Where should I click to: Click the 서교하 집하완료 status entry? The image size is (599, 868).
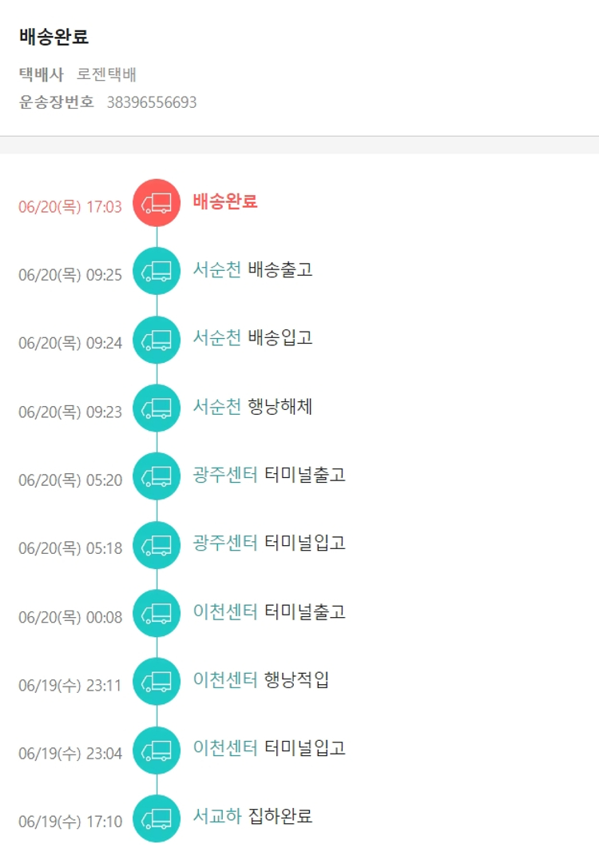(252, 816)
